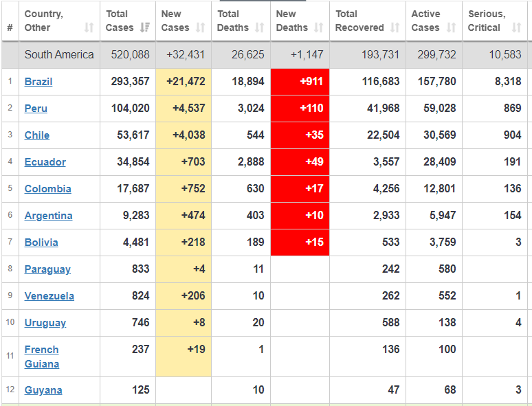This screenshot has width=532, height=406.
Task: Click the Total Cases sort icon
Action: click(145, 27)
